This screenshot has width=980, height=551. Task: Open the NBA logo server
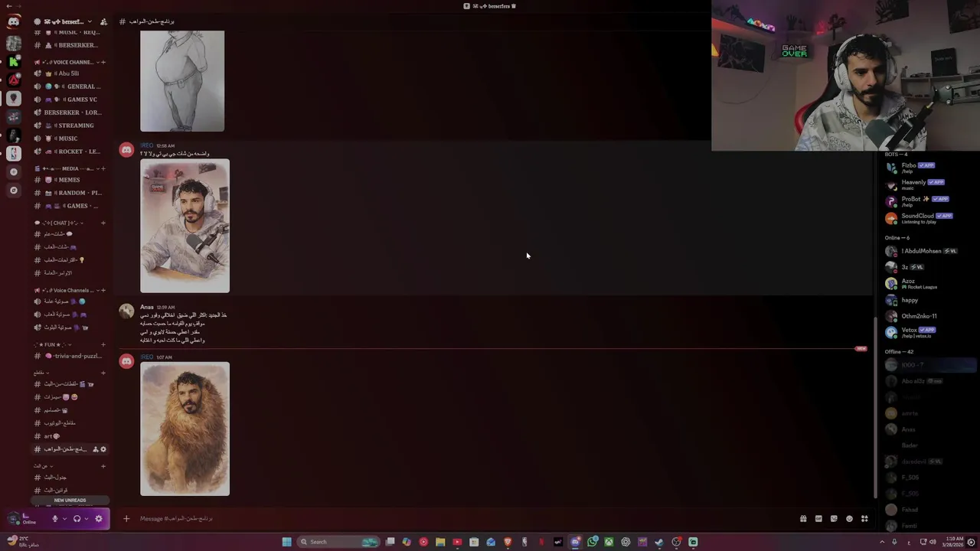[x=14, y=153]
